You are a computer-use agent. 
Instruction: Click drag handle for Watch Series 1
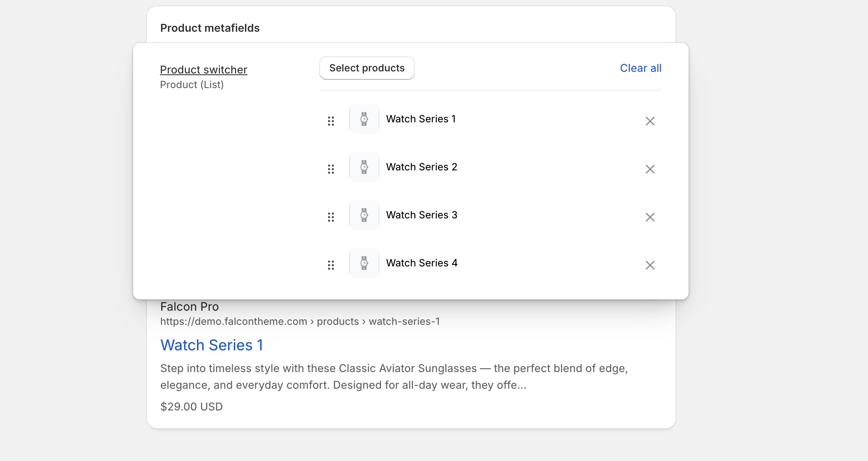pos(331,121)
